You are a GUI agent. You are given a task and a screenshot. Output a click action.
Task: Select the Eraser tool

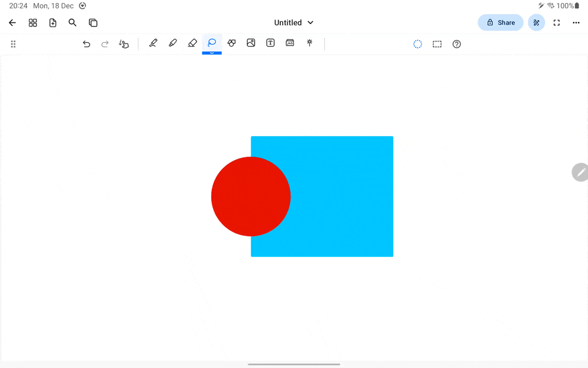[x=192, y=43]
